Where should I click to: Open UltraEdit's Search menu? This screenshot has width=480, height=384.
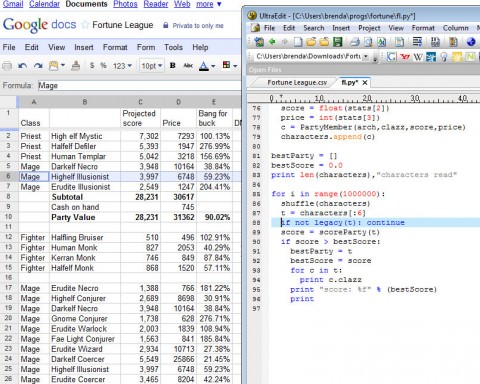click(x=313, y=28)
